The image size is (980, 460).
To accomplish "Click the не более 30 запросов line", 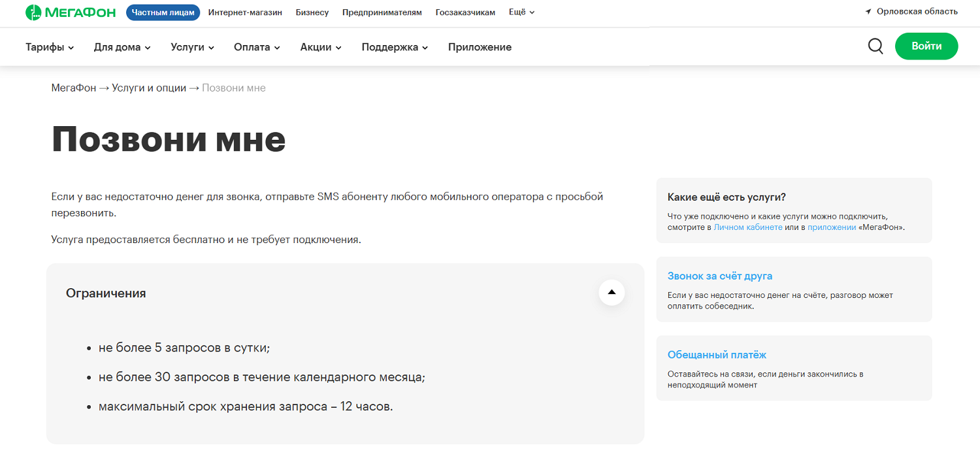I will coord(262,378).
